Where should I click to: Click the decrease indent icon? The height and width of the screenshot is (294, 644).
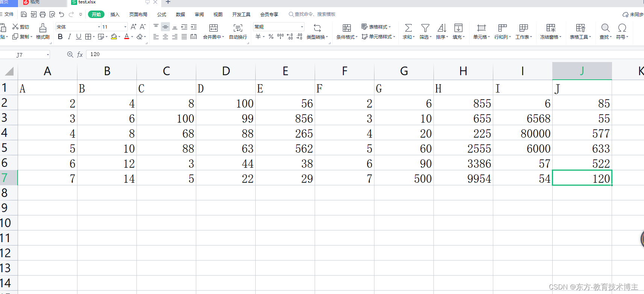184,27
